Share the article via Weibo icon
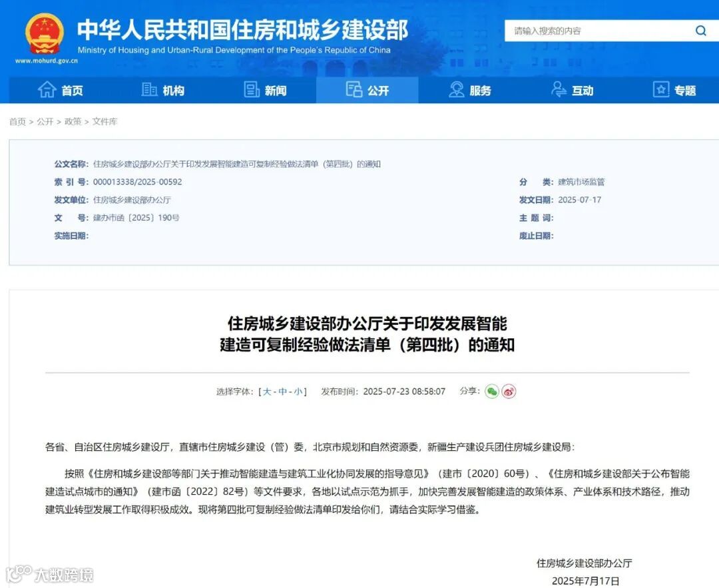This screenshot has width=719, height=588. 509,392
